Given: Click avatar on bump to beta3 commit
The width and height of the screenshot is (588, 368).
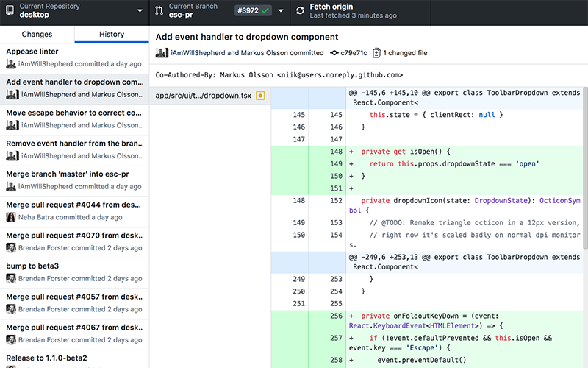Looking at the screenshot, I should click(x=11, y=279).
